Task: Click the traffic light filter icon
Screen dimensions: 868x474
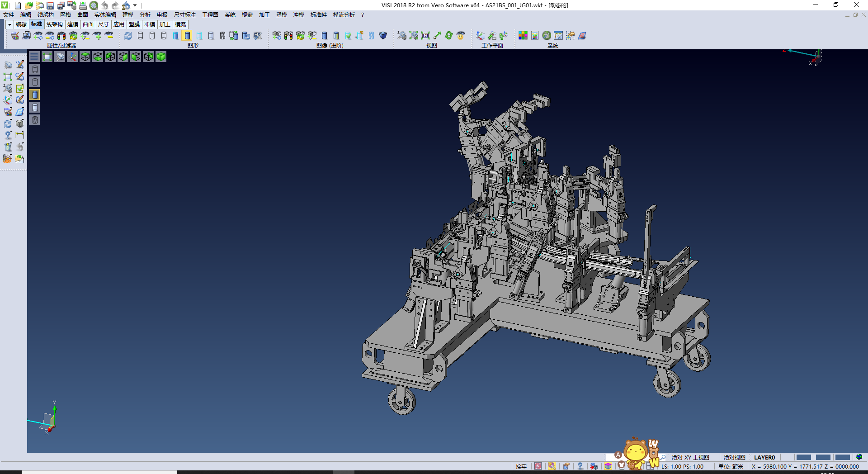Action: (x=61, y=36)
